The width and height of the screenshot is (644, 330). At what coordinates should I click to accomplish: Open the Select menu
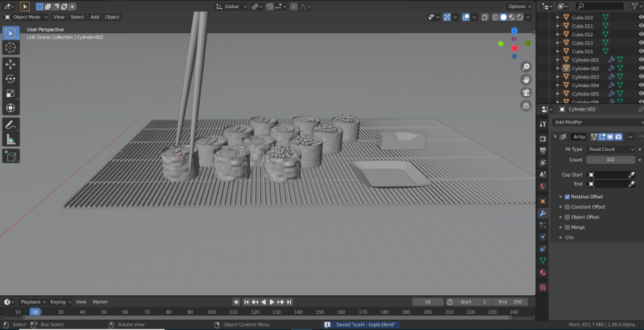(x=77, y=17)
